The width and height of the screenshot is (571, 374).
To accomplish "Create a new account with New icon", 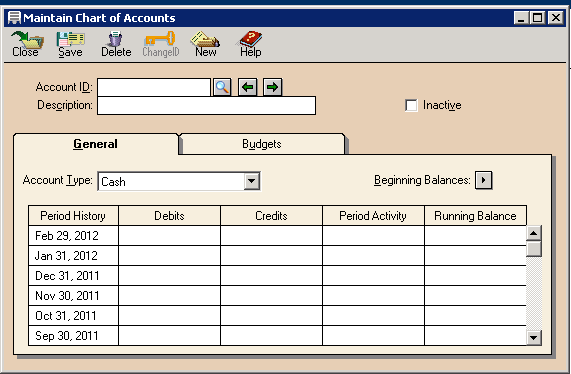I will click(x=205, y=44).
